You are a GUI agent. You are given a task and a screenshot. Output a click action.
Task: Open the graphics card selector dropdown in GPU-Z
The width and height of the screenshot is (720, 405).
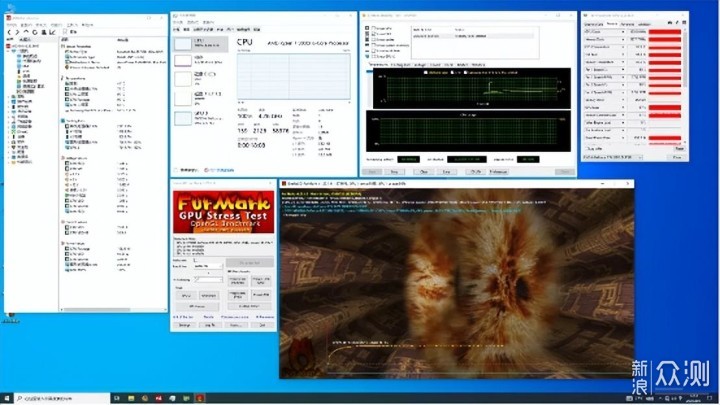pyautogui.click(x=613, y=157)
